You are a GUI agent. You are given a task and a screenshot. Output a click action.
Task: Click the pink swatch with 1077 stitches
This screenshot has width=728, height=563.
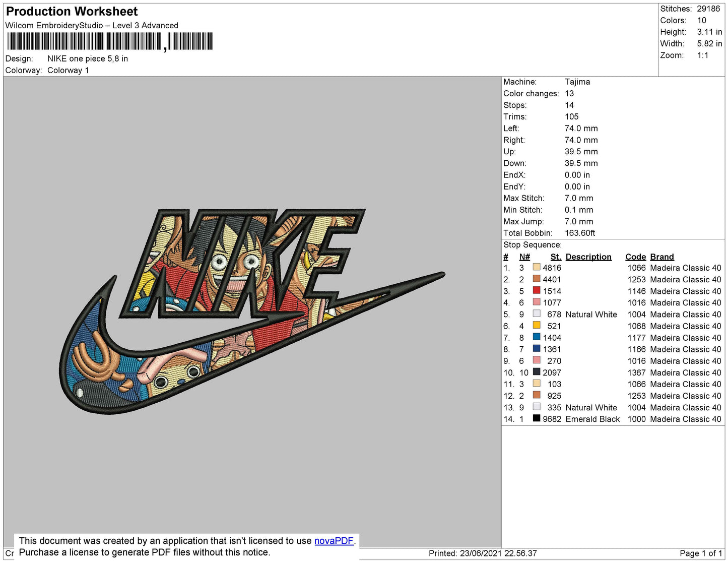click(537, 302)
